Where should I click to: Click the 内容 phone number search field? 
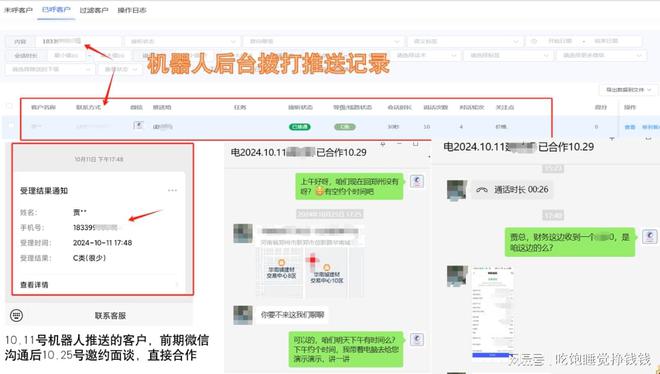tap(79, 41)
